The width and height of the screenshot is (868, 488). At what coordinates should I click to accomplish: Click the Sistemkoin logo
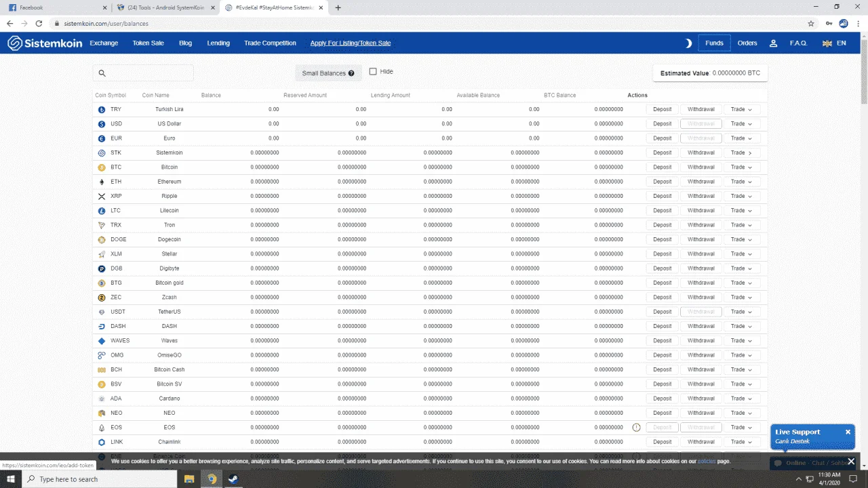45,43
